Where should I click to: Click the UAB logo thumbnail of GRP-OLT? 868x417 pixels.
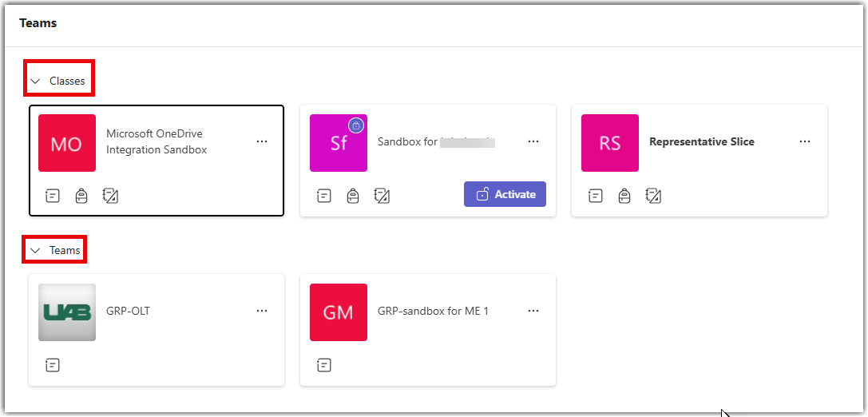(67, 312)
